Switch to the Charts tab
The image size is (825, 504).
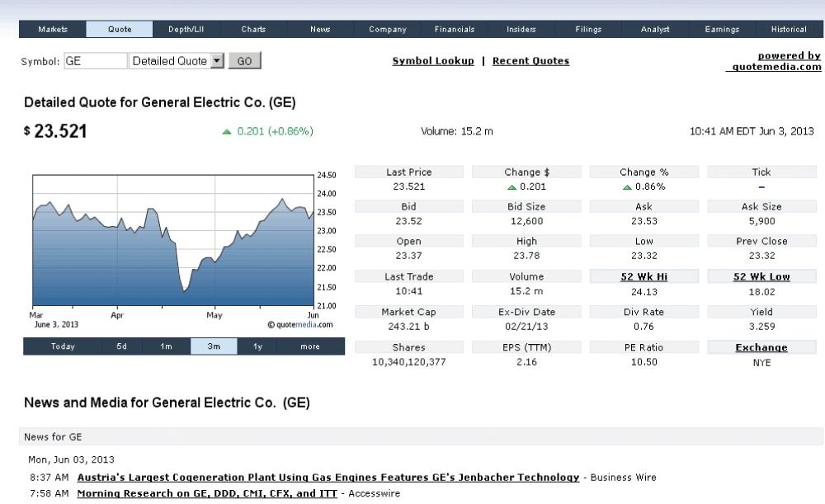click(x=252, y=29)
